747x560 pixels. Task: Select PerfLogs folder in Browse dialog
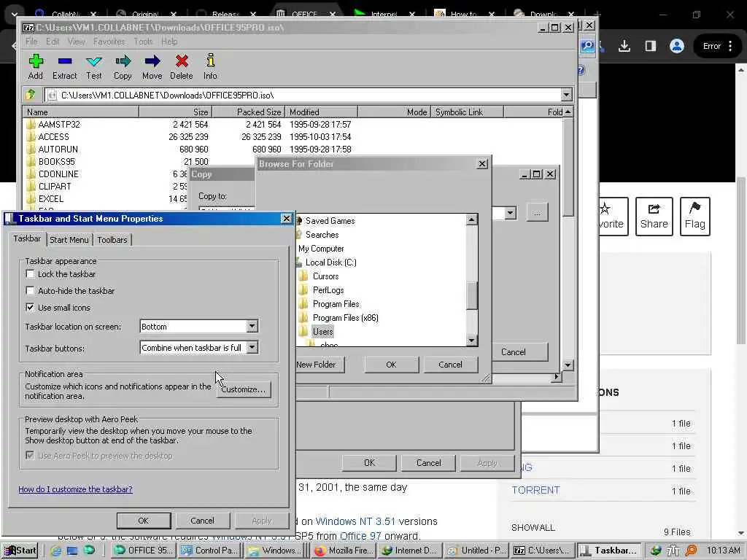[x=328, y=290]
